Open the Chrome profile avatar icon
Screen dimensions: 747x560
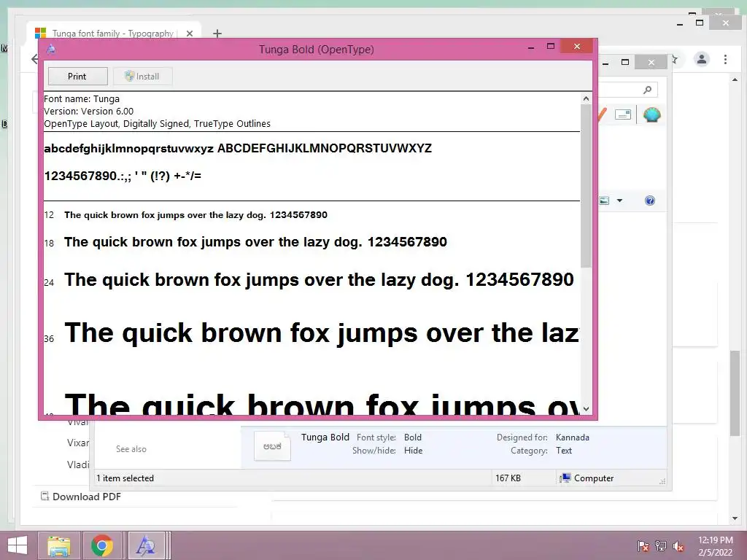(x=702, y=59)
